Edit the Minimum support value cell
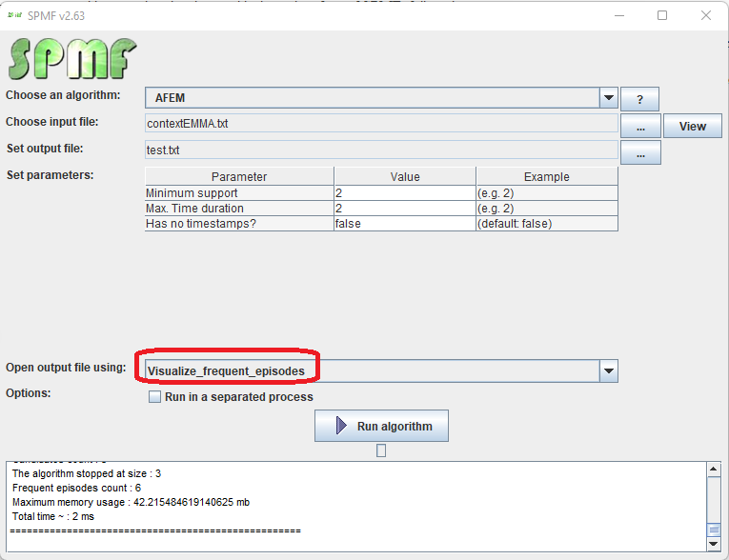 pos(404,192)
